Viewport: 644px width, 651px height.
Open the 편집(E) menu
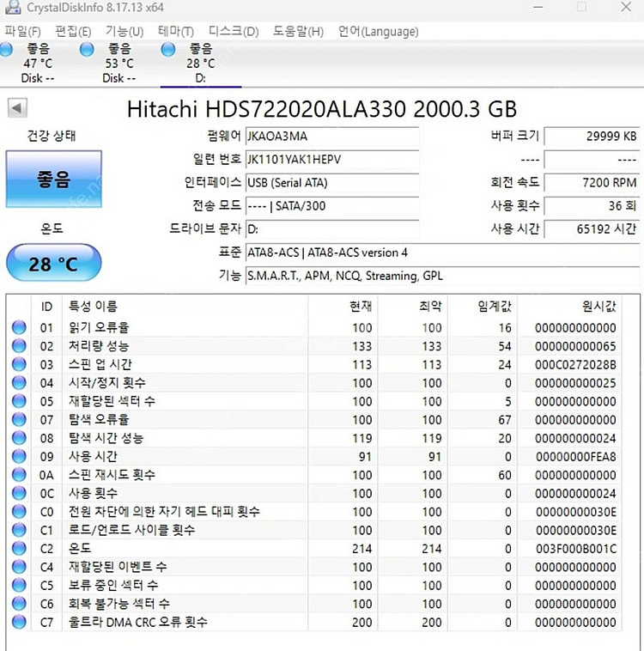(x=73, y=32)
